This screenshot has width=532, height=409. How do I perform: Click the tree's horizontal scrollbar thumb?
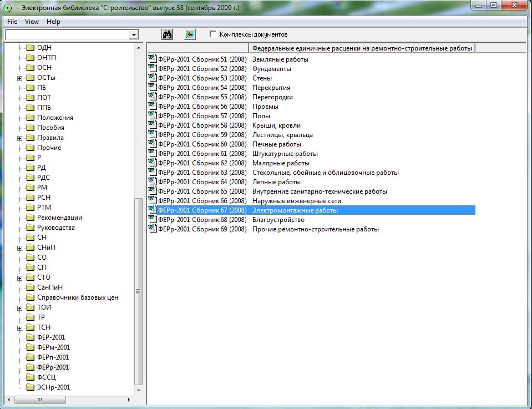[40, 400]
